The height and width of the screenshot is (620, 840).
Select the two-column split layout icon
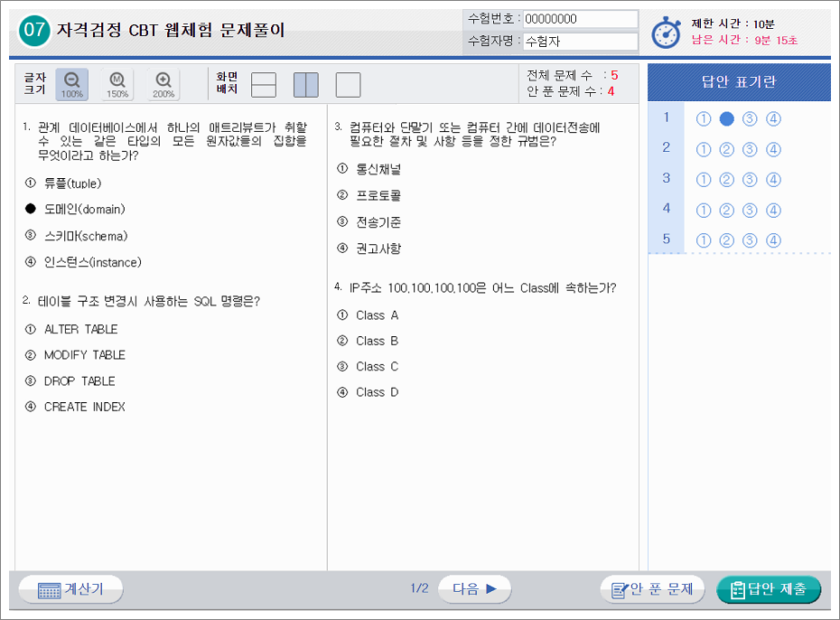[x=306, y=85]
